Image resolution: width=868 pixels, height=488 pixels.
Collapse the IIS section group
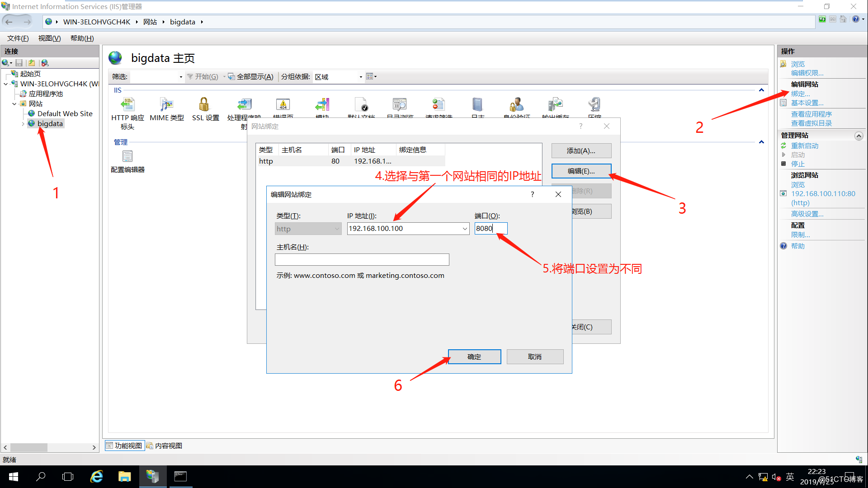tap(761, 90)
